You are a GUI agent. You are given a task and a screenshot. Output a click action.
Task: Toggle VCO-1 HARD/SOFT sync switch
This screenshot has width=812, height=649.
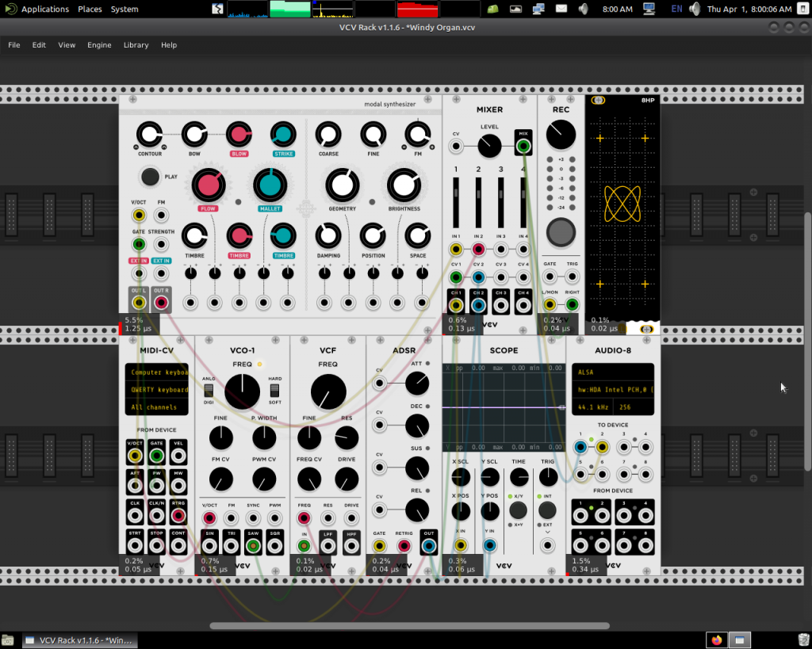[x=274, y=390]
